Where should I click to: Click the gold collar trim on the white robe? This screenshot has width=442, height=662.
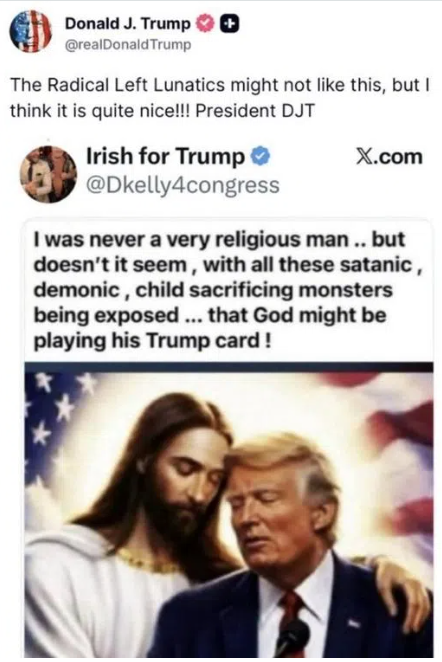point(149,564)
